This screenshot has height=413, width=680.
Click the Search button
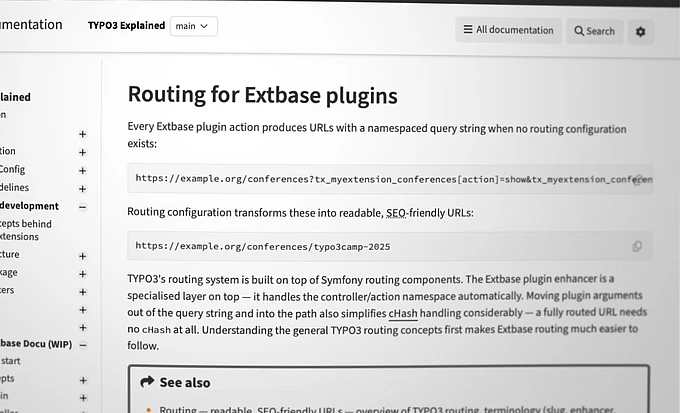click(594, 31)
